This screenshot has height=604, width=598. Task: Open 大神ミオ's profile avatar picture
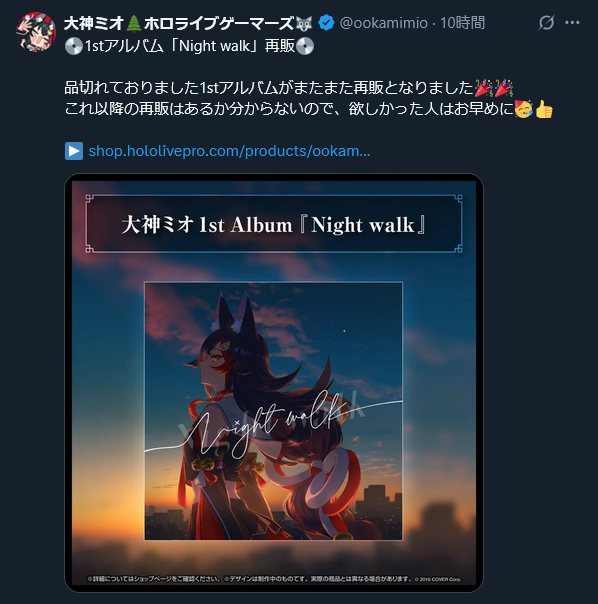[36, 32]
